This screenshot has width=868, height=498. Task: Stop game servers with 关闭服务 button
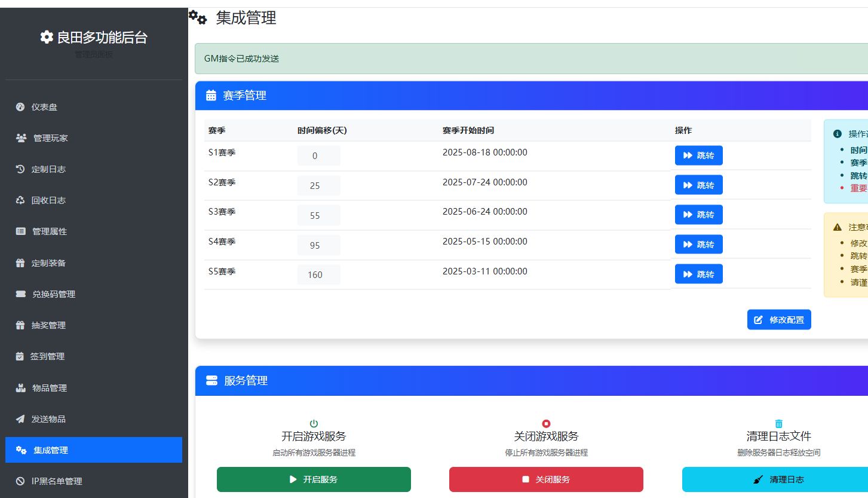(546, 479)
